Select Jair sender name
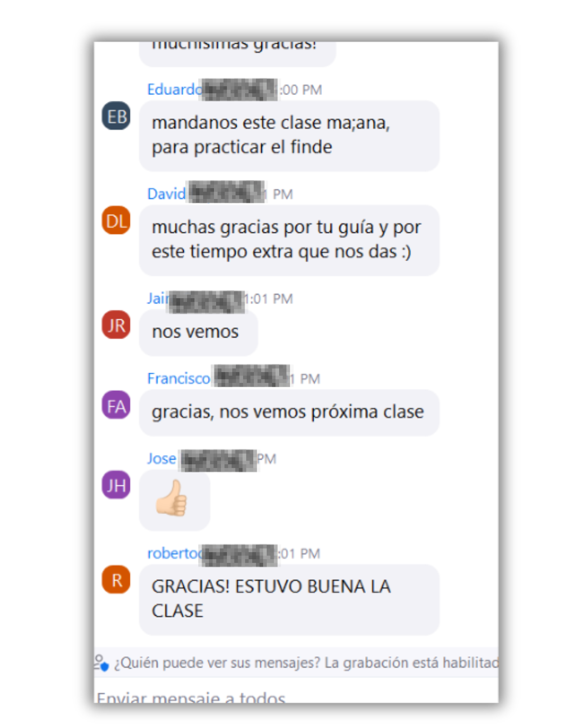This screenshot has width=582, height=728. [x=158, y=298]
